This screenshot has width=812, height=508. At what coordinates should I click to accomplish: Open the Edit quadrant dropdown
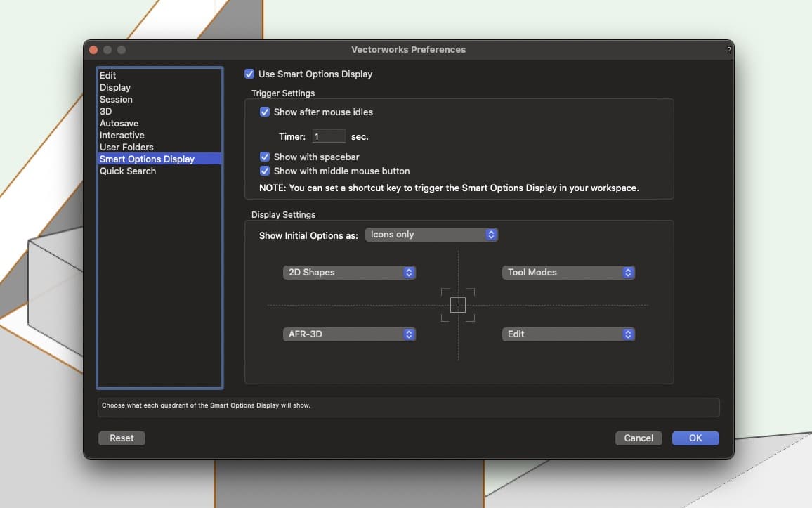point(568,334)
